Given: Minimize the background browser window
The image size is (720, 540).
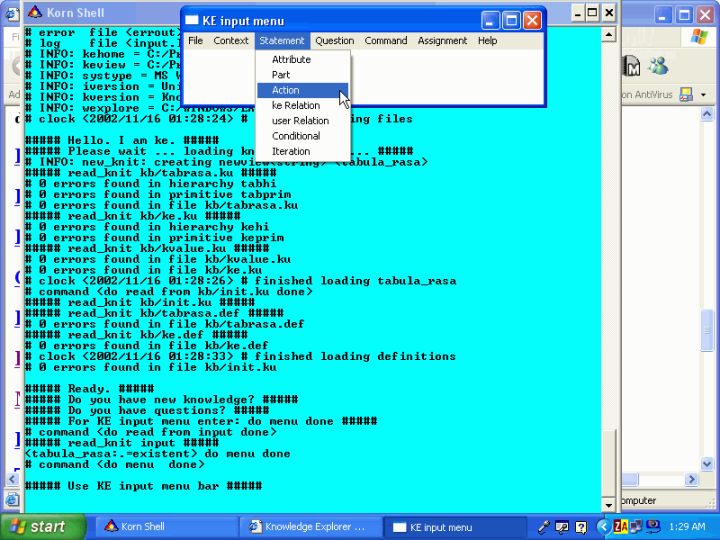Looking at the screenshot, I should click(x=662, y=15).
